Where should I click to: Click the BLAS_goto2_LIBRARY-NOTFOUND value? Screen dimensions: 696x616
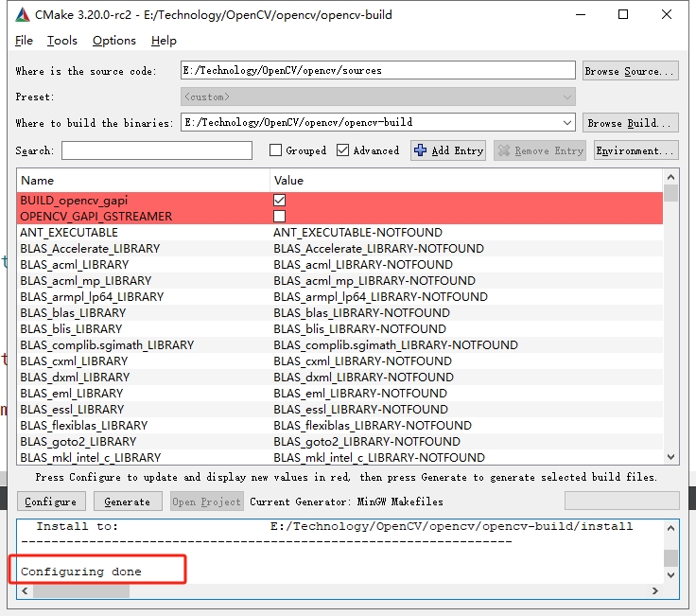(x=367, y=442)
